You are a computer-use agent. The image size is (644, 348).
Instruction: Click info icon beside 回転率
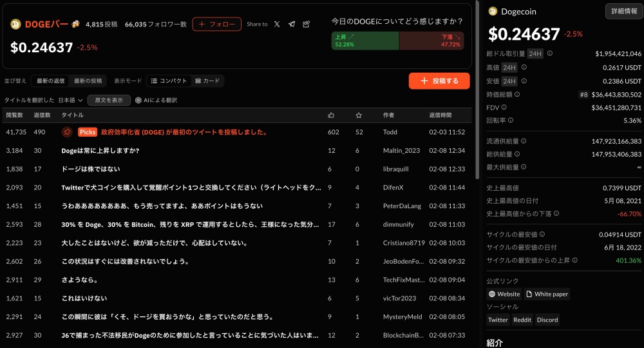tap(511, 121)
